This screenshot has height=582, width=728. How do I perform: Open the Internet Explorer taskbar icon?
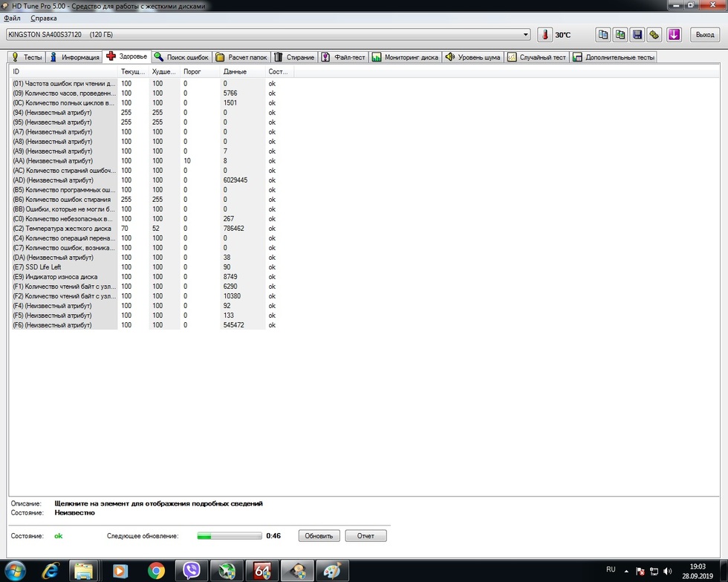pos(51,570)
